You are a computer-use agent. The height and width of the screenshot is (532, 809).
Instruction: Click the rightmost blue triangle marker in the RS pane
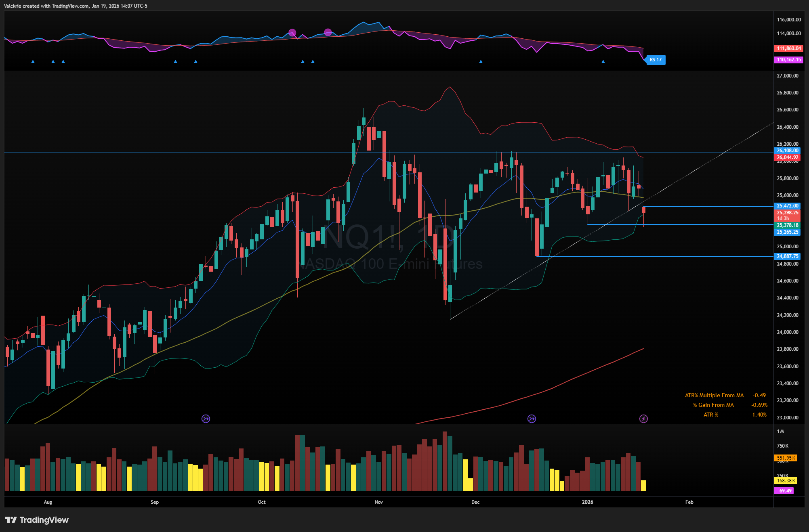(x=603, y=62)
